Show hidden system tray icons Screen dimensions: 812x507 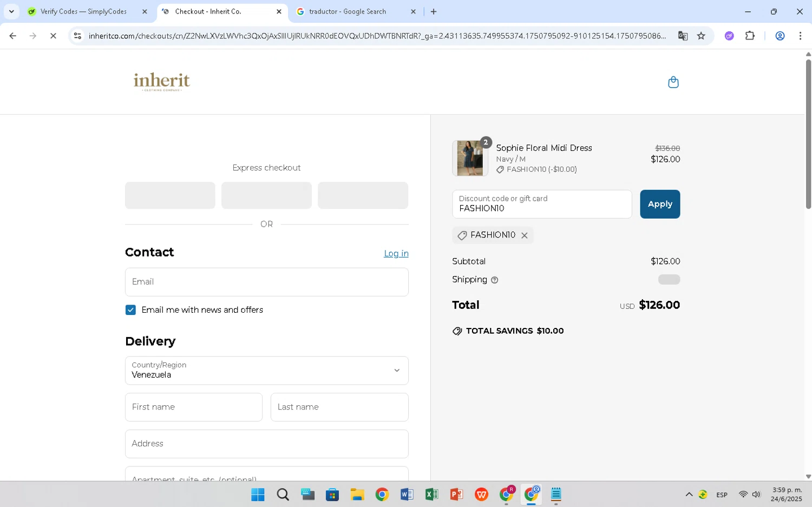coord(689,495)
